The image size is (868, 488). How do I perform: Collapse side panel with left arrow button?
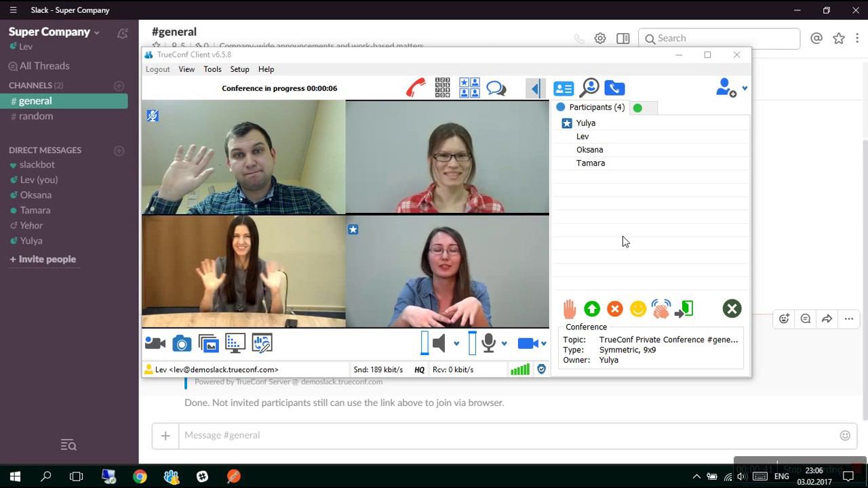pos(536,89)
